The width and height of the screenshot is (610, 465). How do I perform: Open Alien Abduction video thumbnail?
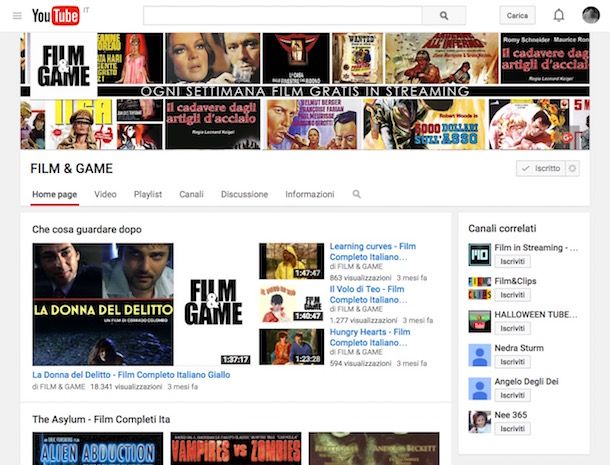tap(98, 448)
